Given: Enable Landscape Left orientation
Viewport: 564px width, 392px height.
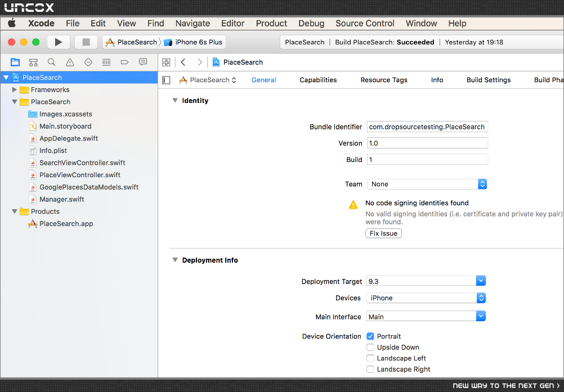Looking at the screenshot, I should 370,358.
